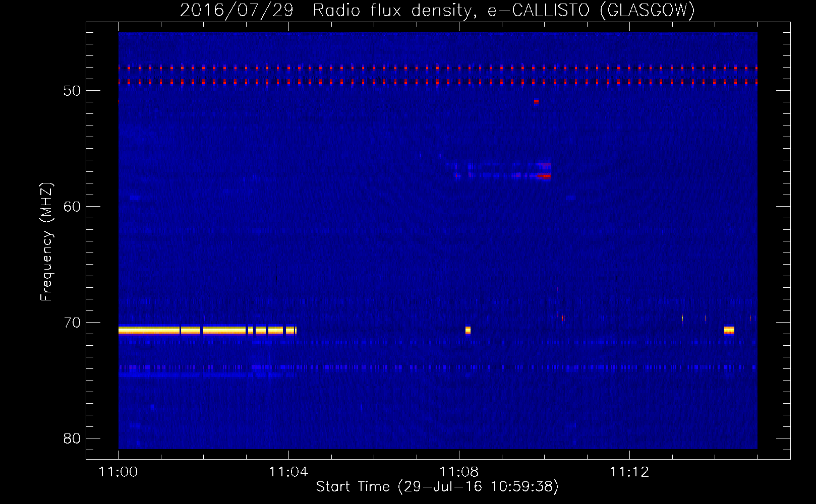Click the 'Frequency (MHZ)' axis label
This screenshot has width=816, height=504.
click(x=46, y=242)
